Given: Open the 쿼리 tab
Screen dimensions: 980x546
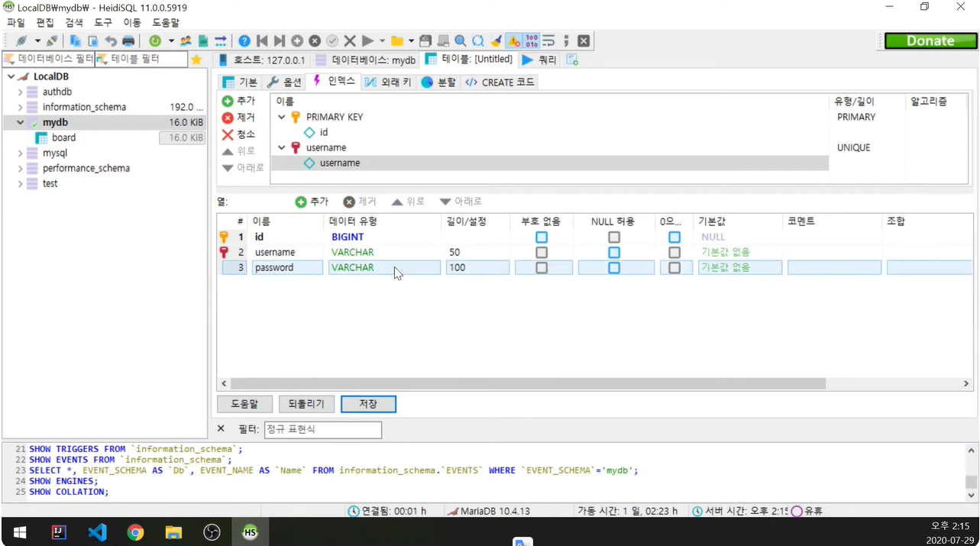Looking at the screenshot, I should point(539,59).
